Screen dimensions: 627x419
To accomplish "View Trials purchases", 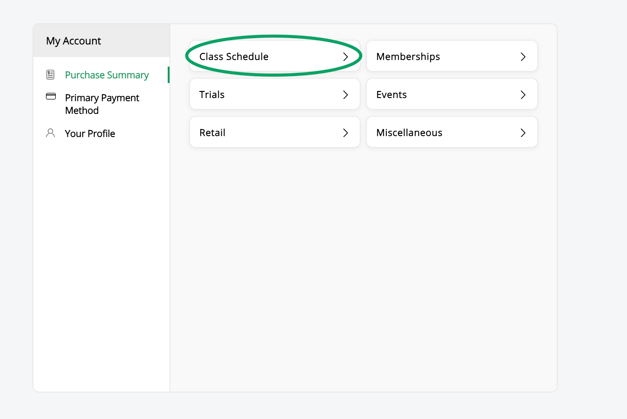I will click(212, 95).
